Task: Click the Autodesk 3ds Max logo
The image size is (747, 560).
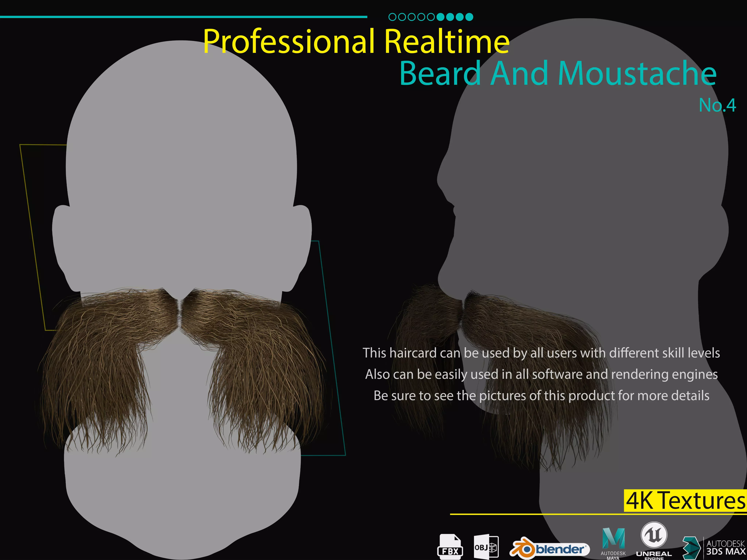Action: tap(714, 547)
